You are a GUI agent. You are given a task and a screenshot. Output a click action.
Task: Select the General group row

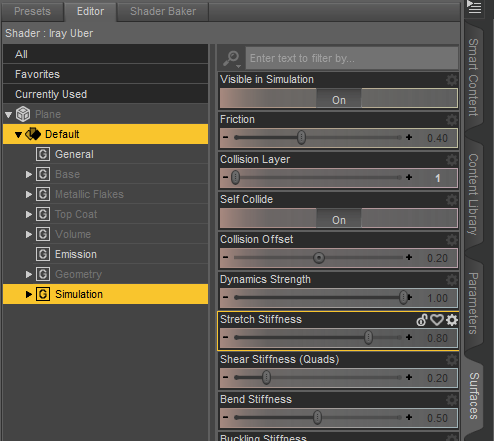tap(105, 154)
